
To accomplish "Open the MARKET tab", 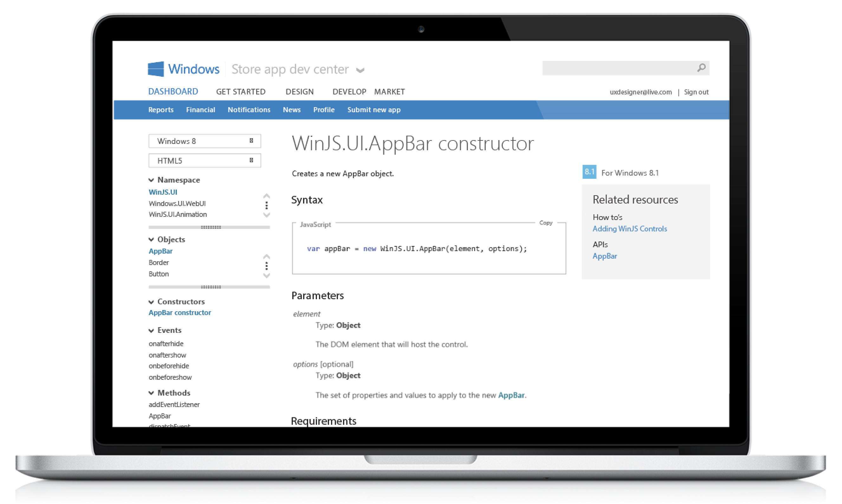I will [389, 92].
